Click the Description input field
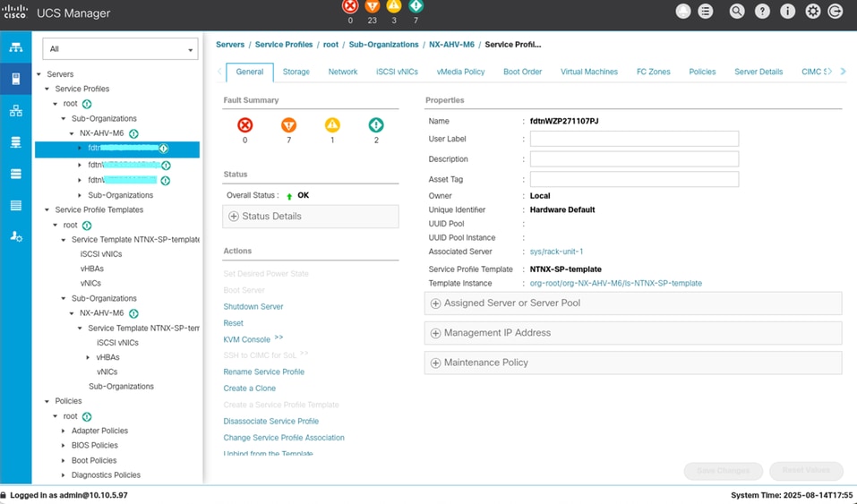Screen dimensions: 857x504 pyautogui.click(x=635, y=159)
